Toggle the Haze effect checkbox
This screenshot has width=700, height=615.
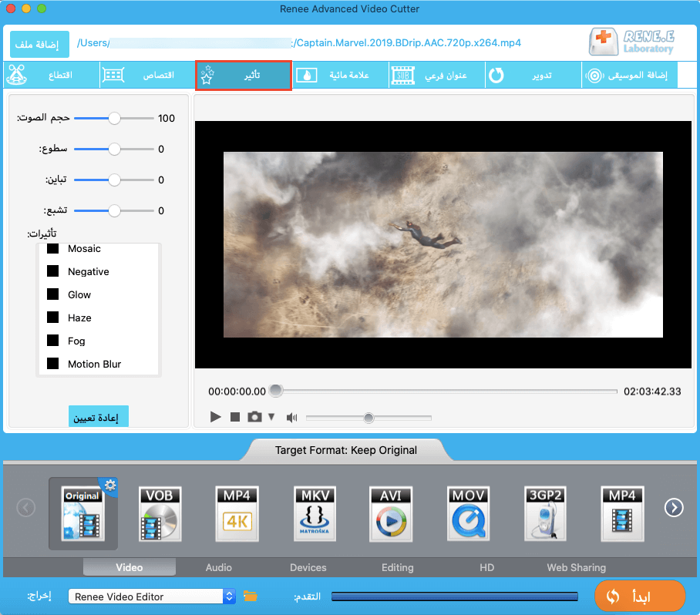(53, 318)
